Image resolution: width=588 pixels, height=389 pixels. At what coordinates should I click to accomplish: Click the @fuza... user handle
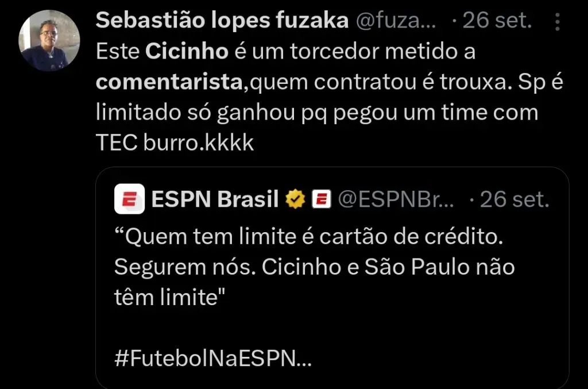coord(397,22)
